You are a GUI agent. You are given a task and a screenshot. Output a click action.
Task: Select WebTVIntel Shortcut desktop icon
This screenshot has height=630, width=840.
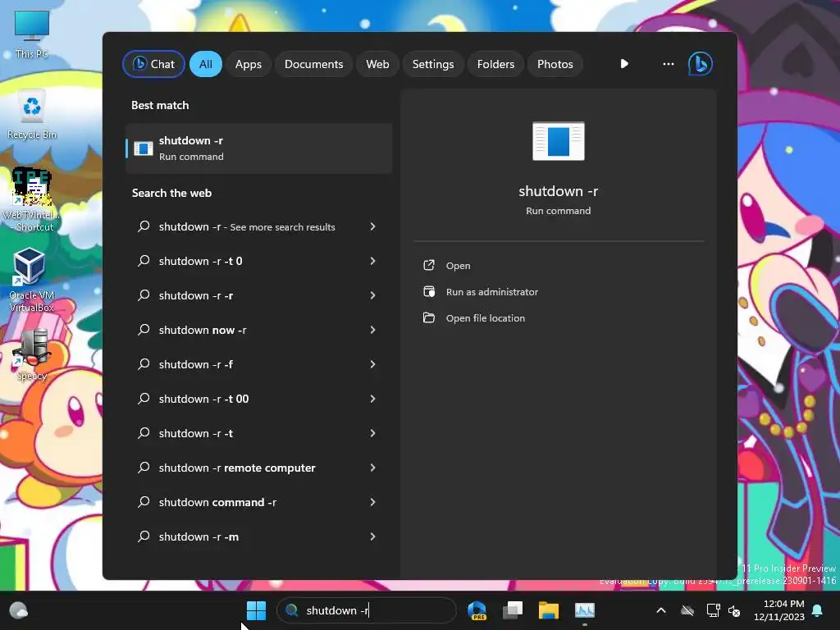[32, 199]
